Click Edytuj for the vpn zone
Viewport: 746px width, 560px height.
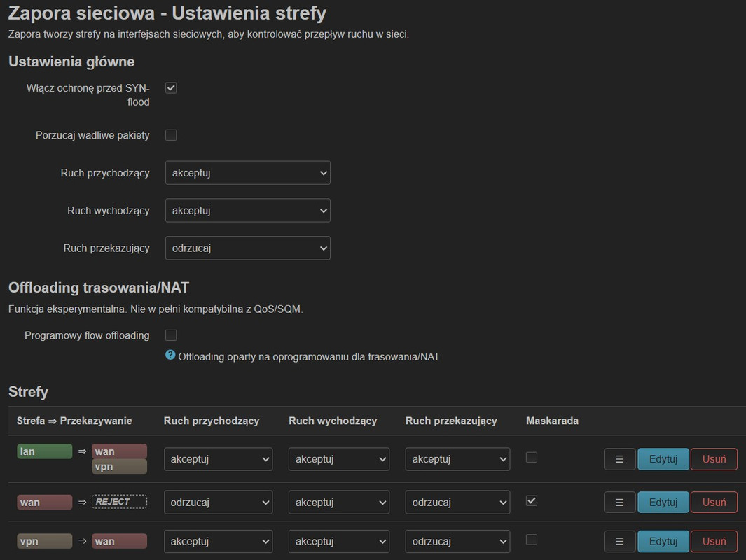[x=663, y=542]
